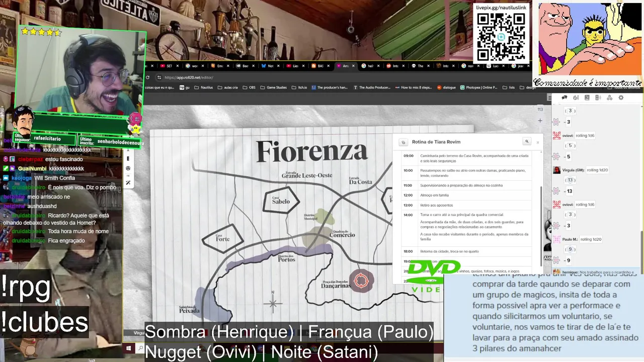This screenshot has height=362, width=644.
Task: Open the Jukebox sidebar tab
Action: pyautogui.click(x=598, y=98)
